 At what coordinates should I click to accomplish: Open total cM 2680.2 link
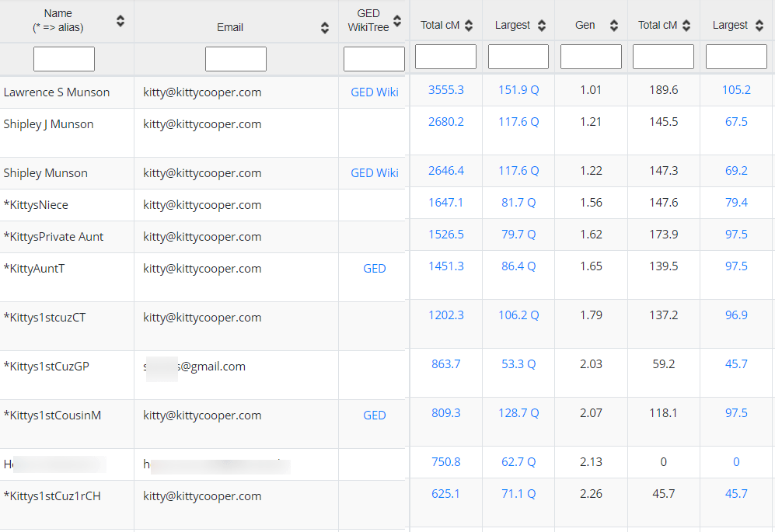point(446,121)
